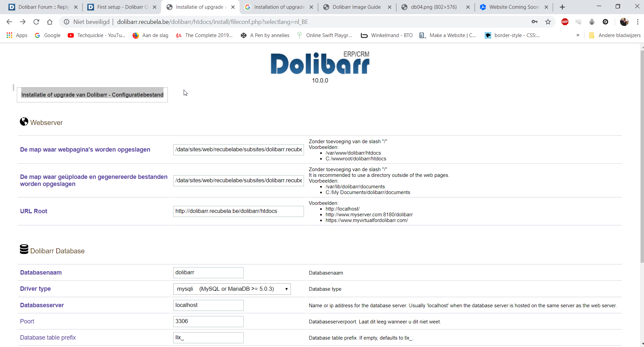This screenshot has width=644, height=347.
Task: Open the Make a Website bookmark
Action: pos(448,35)
